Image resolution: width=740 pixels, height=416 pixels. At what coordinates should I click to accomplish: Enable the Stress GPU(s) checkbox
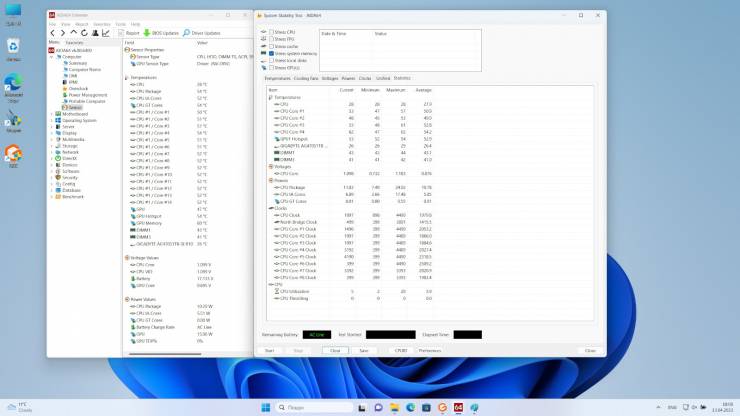(x=271, y=68)
